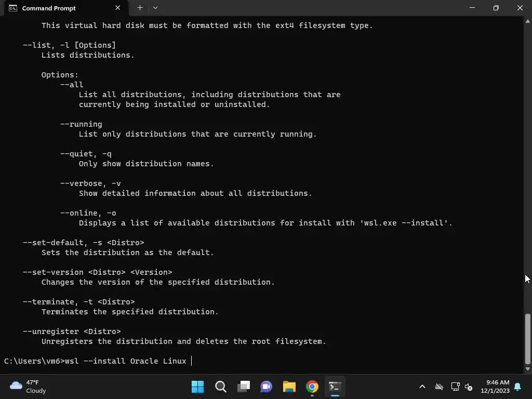The image size is (532, 399).
Task: Click the scrollbar up arrow
Action: (x=528, y=21)
